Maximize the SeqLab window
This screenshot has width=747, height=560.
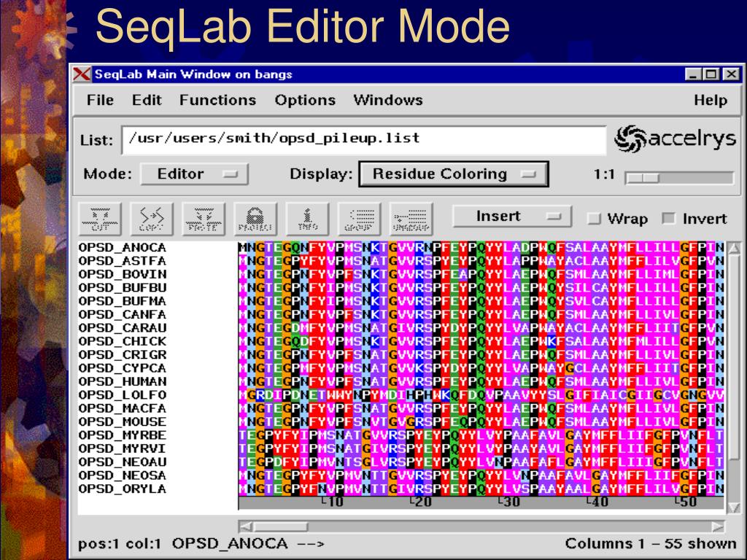pos(712,74)
